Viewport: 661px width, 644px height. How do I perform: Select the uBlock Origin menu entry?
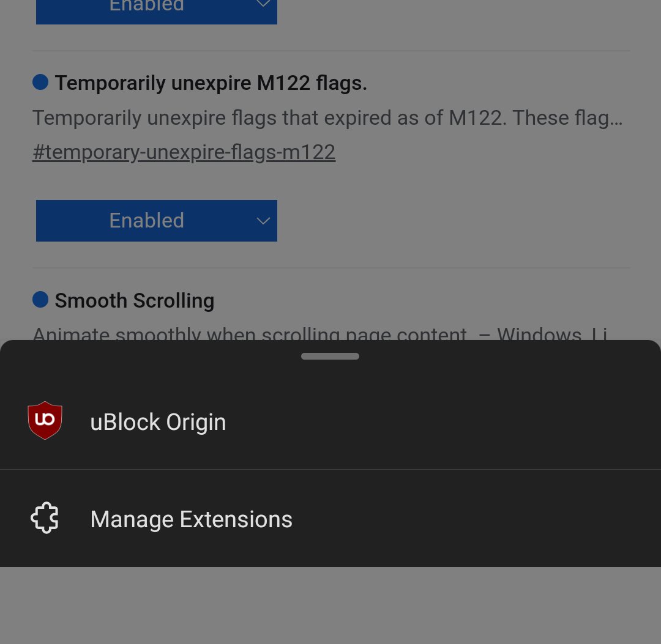[x=330, y=421]
